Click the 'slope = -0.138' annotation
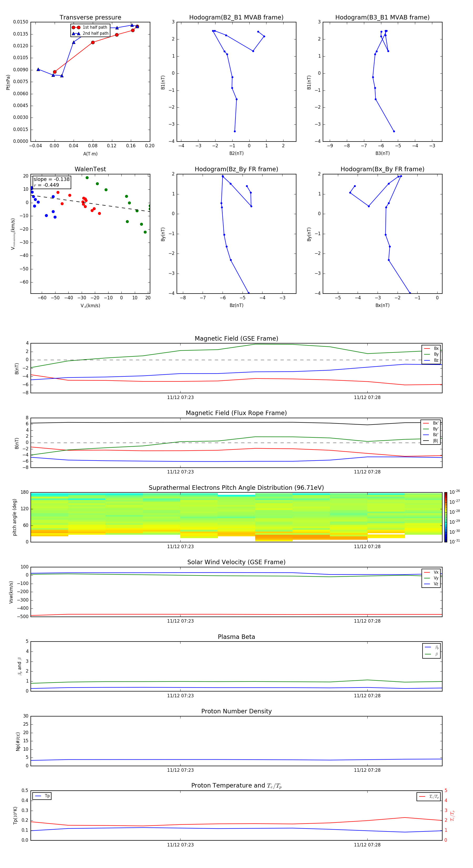This screenshot has height=868, width=473. (52, 179)
